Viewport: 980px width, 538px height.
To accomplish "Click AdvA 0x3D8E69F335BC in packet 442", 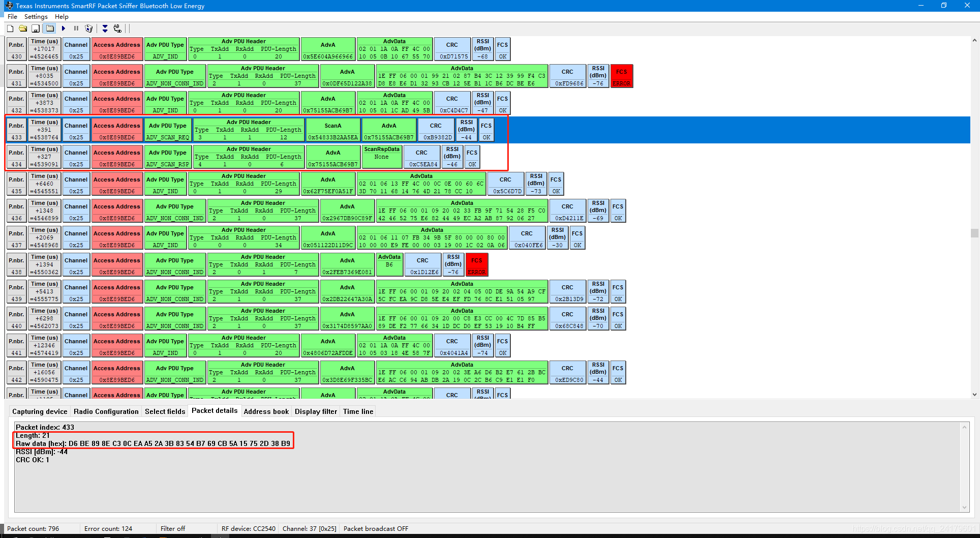I will (x=347, y=373).
